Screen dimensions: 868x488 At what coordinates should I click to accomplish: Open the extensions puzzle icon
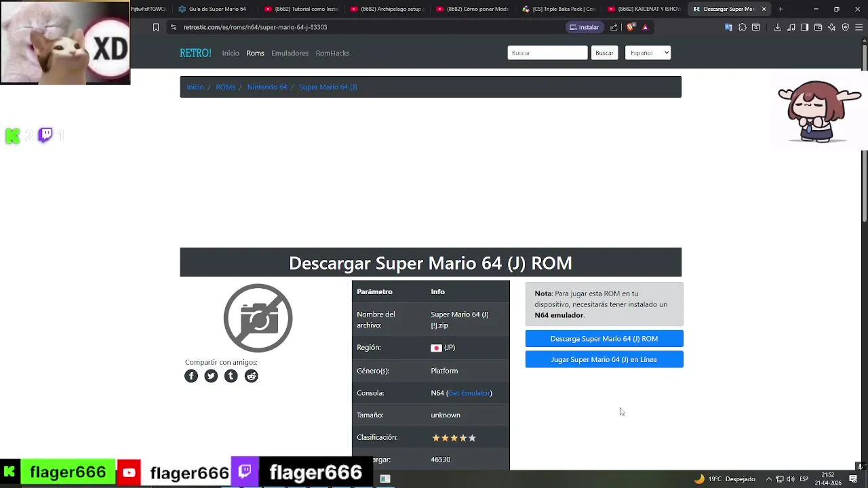742,27
